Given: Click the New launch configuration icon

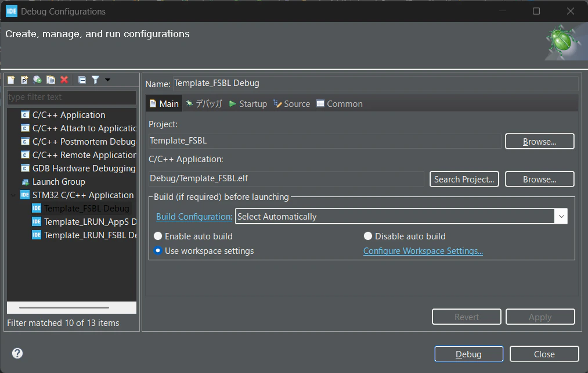Looking at the screenshot, I should tap(11, 80).
